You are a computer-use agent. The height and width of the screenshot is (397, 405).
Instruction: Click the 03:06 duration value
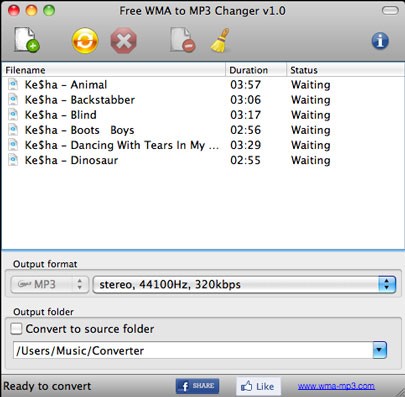245,100
